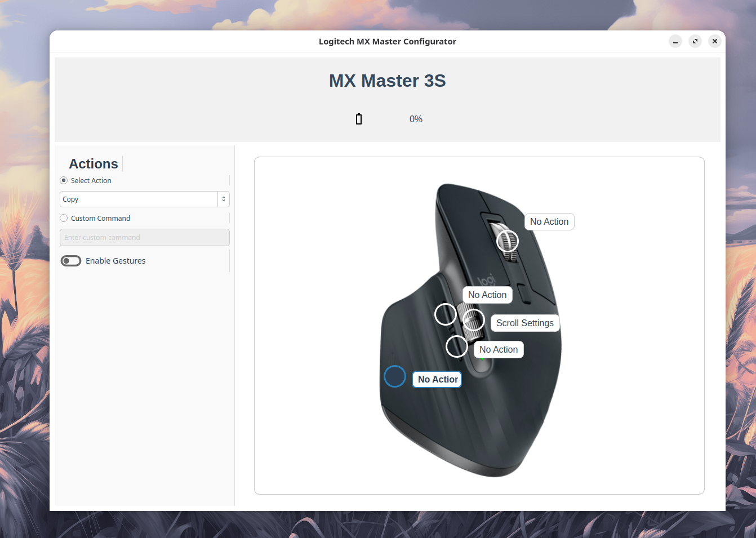Screen dimensions: 756x538
Task: Close the Logitech MX Master Configurator window
Action: [715, 41]
